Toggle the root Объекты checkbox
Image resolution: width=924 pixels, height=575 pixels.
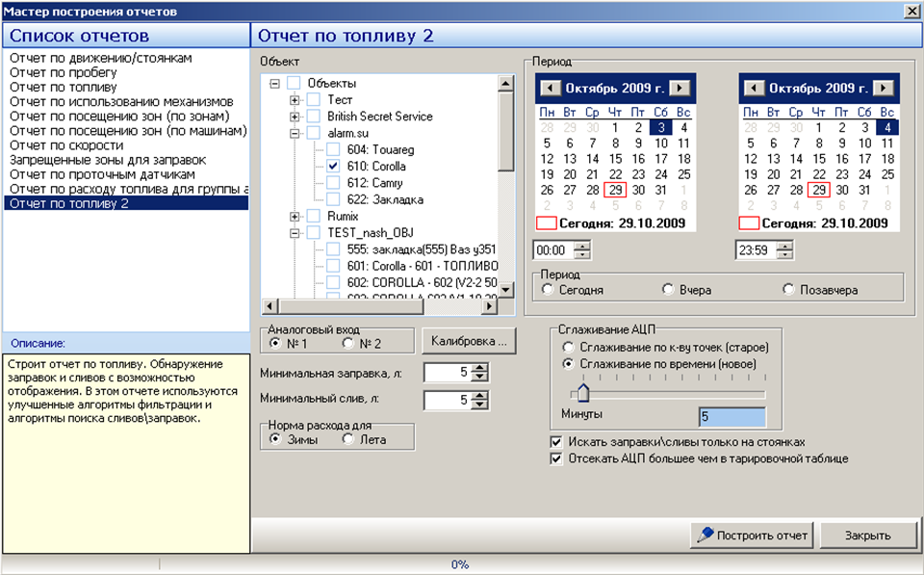click(294, 83)
